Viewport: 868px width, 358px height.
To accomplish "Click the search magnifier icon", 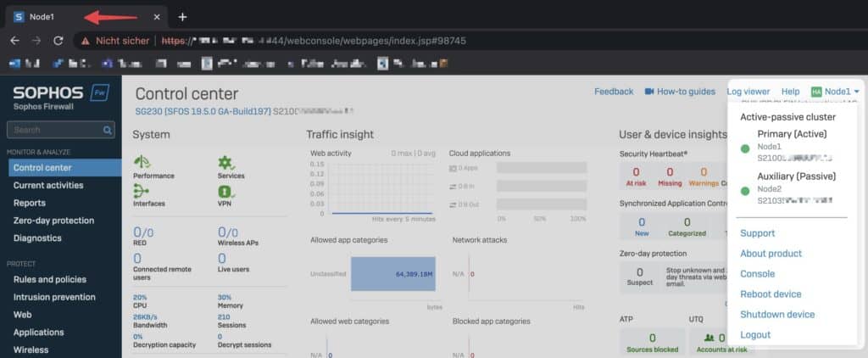I will [x=108, y=131].
